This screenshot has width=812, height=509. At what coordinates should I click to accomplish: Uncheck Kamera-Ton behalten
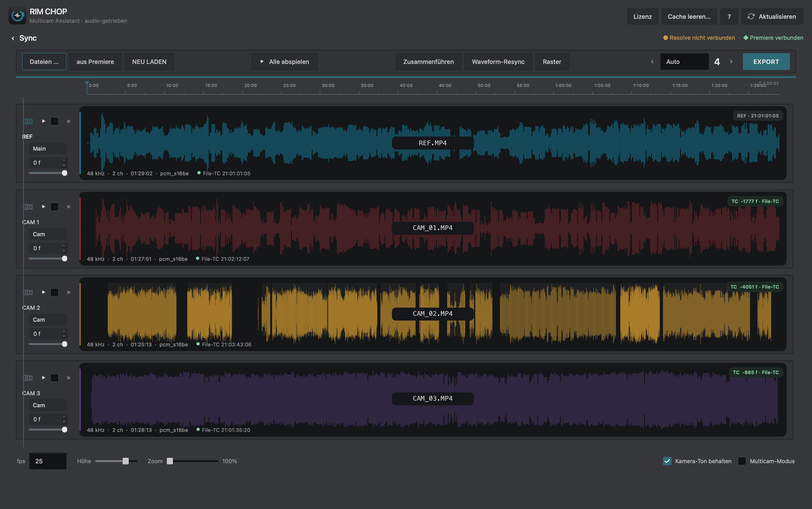click(x=667, y=461)
